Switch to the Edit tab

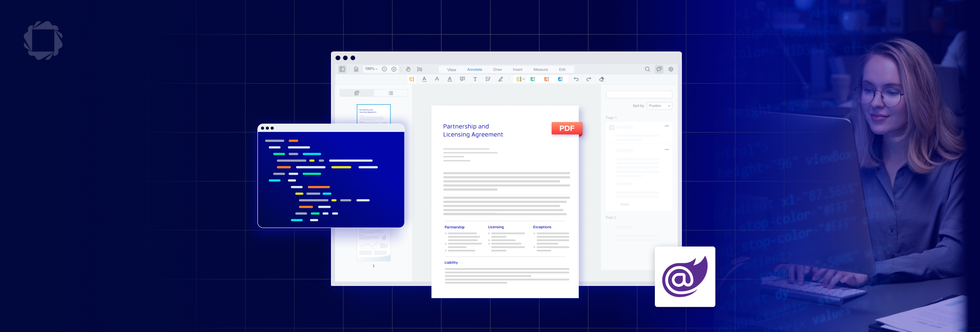[x=562, y=70]
